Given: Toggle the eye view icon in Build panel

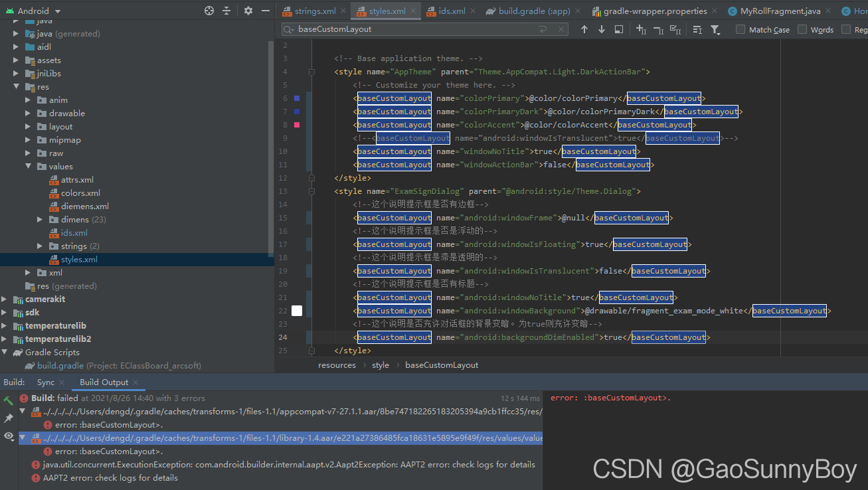Looking at the screenshot, I should click(x=9, y=436).
